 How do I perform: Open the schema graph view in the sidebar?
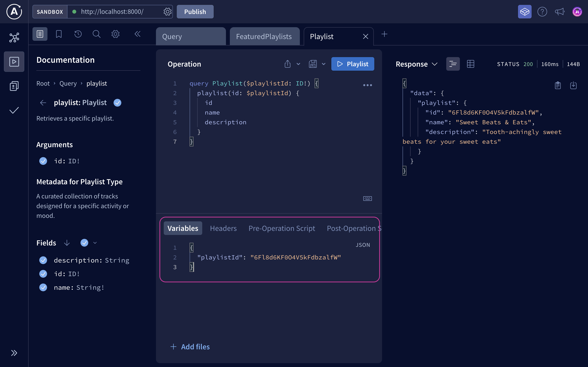pyautogui.click(x=14, y=37)
